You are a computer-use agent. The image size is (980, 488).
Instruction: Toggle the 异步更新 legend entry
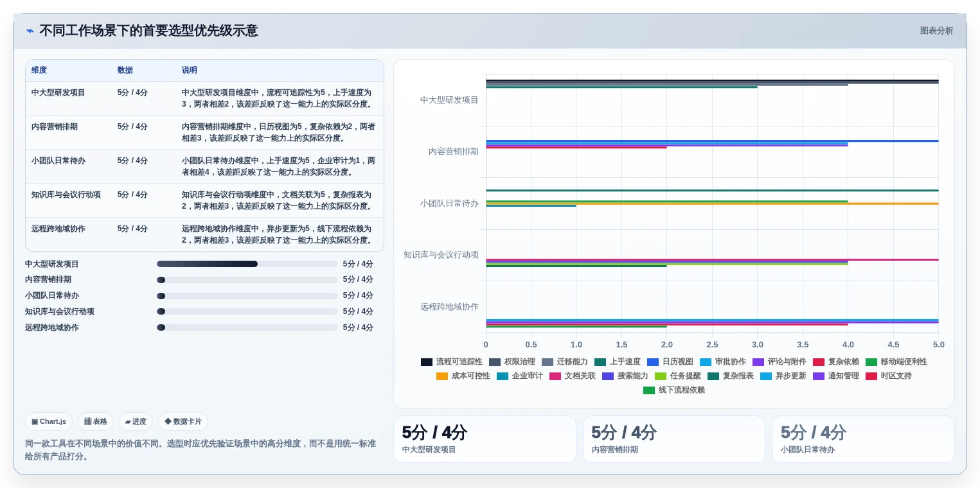coord(783,376)
